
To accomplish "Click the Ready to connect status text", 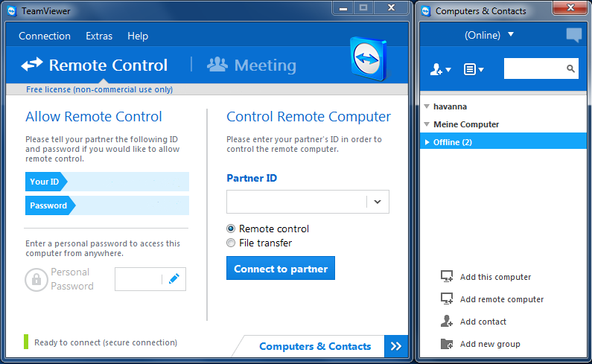I will pos(106,342).
